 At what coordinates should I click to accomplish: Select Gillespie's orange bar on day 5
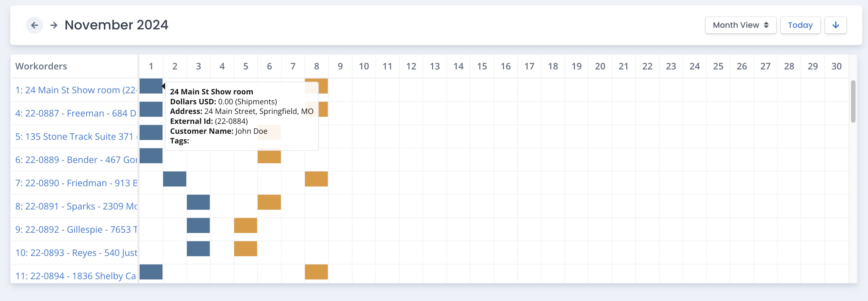coord(245,226)
